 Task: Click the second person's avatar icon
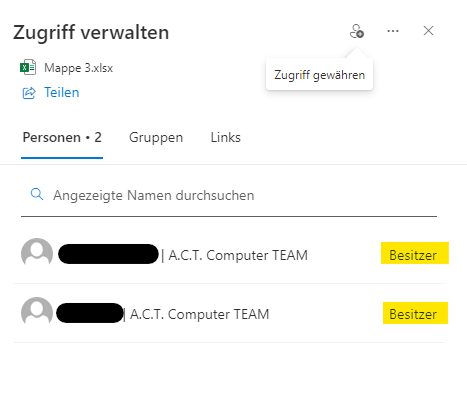pyautogui.click(x=37, y=312)
